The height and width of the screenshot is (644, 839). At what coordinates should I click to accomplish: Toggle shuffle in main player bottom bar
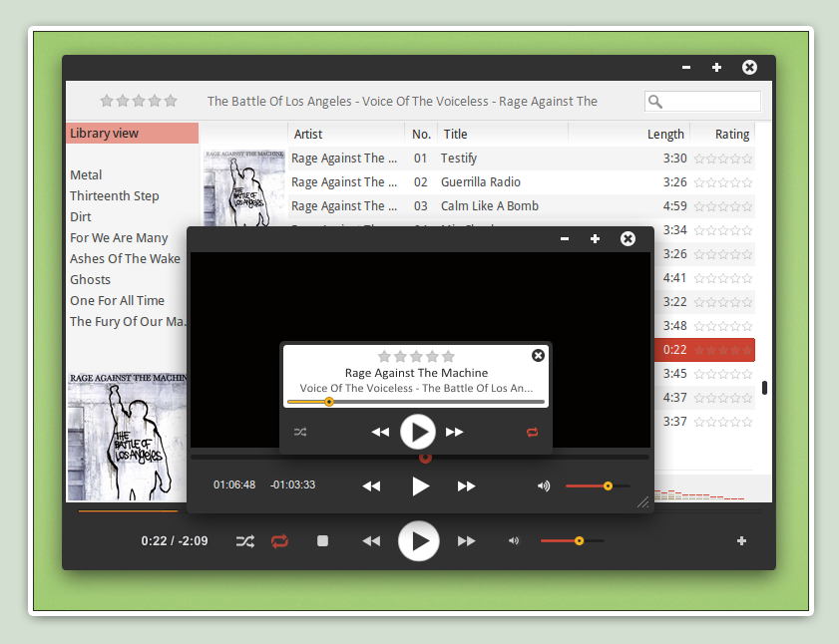(245, 541)
